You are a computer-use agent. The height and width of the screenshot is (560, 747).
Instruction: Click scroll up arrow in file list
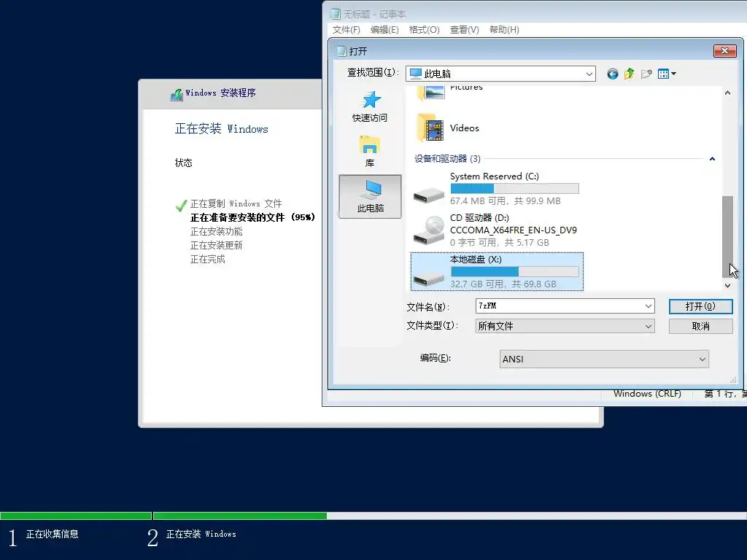[727, 93]
